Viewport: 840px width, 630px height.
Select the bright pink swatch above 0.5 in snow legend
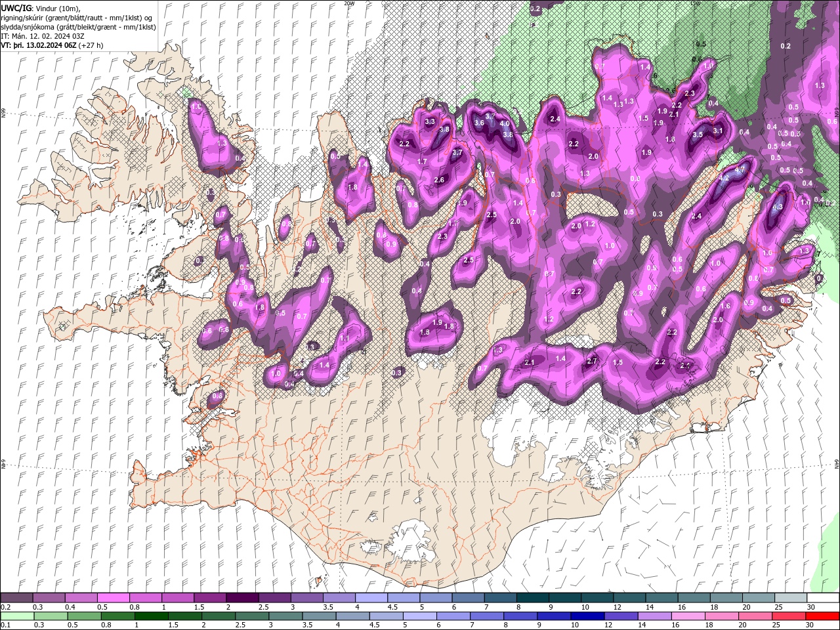click(x=114, y=598)
